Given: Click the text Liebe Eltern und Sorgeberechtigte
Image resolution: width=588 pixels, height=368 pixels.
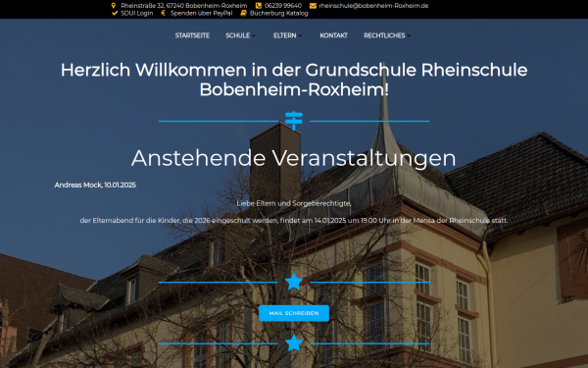Looking at the screenshot, I should coord(294,203).
